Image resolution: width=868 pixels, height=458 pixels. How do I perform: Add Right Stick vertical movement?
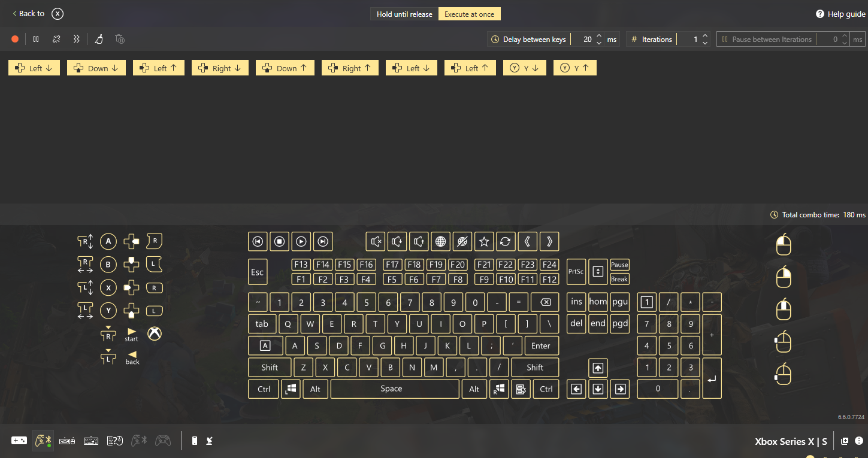tap(85, 241)
